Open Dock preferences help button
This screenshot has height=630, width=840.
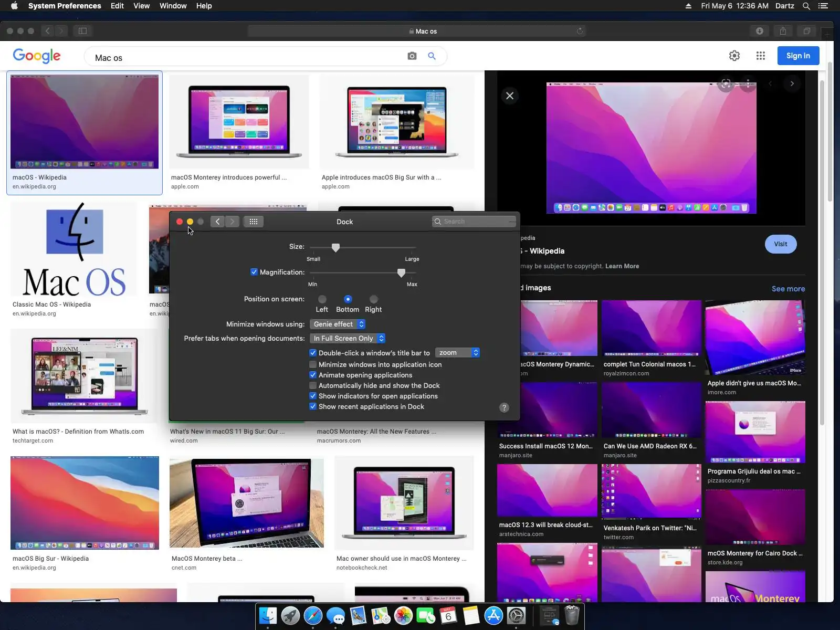click(504, 408)
